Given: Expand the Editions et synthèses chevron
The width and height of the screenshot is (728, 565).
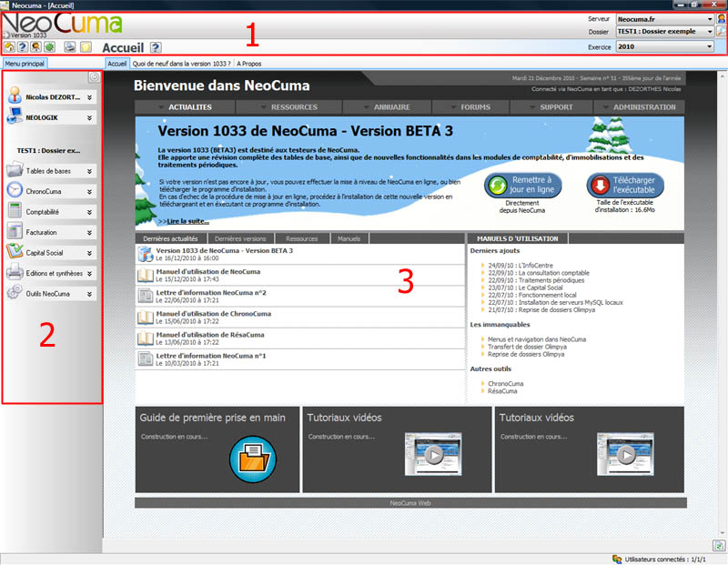Looking at the screenshot, I should [89, 274].
